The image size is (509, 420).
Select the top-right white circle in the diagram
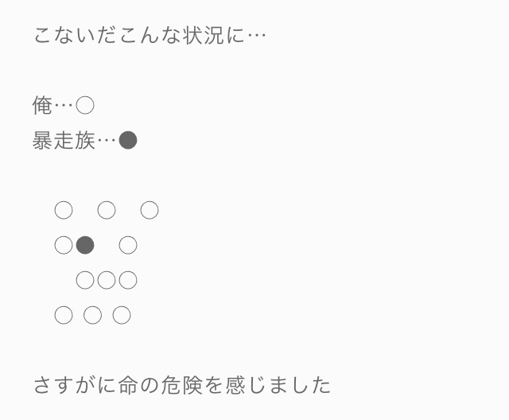pos(150,210)
